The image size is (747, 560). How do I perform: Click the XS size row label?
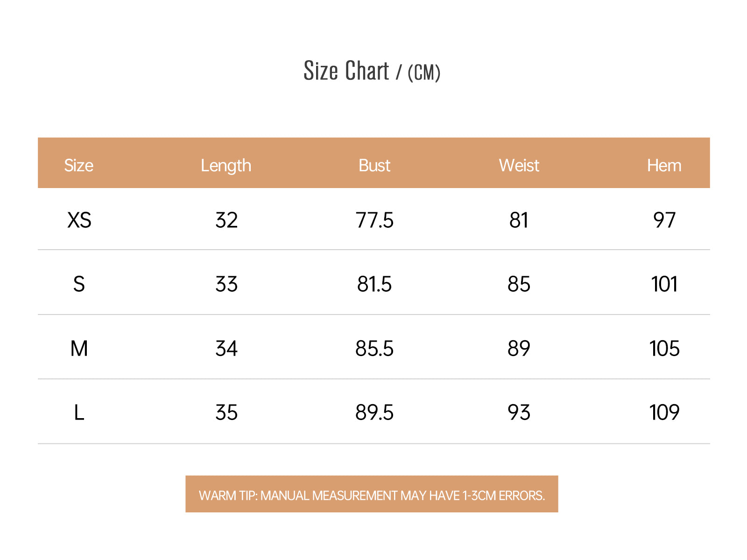[x=79, y=220]
